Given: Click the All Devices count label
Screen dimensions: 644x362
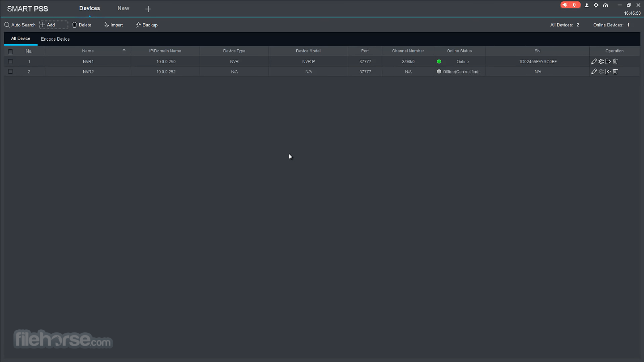Looking at the screenshot, I should click(x=565, y=25).
